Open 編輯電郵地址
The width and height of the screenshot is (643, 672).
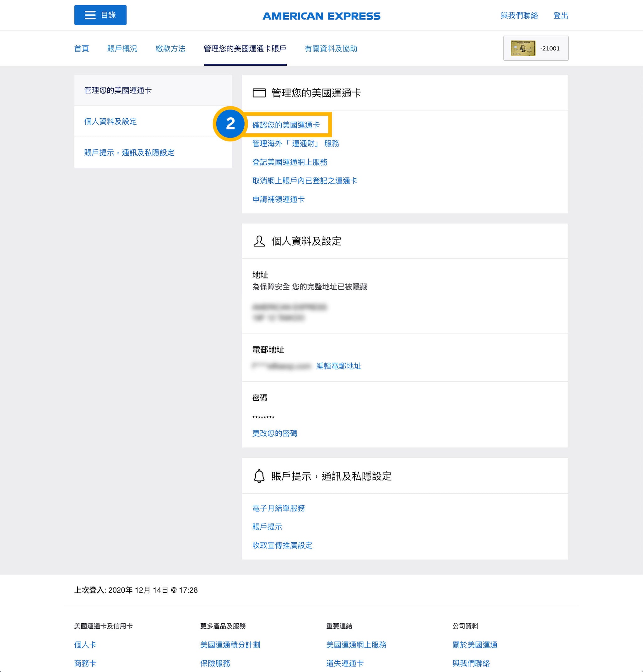(339, 366)
